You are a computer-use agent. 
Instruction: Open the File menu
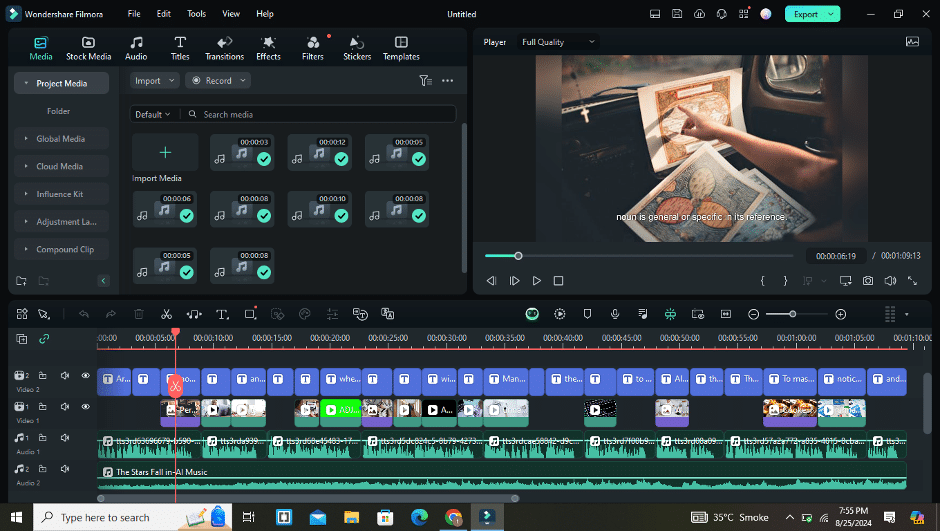click(134, 14)
